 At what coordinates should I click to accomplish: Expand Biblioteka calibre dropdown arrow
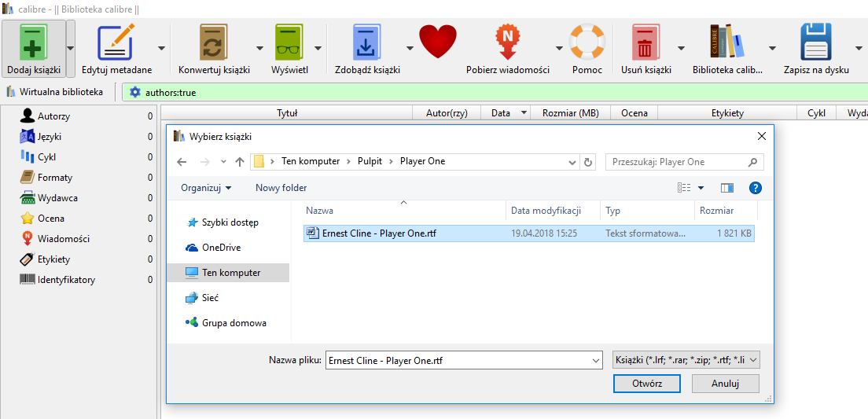coord(772,49)
